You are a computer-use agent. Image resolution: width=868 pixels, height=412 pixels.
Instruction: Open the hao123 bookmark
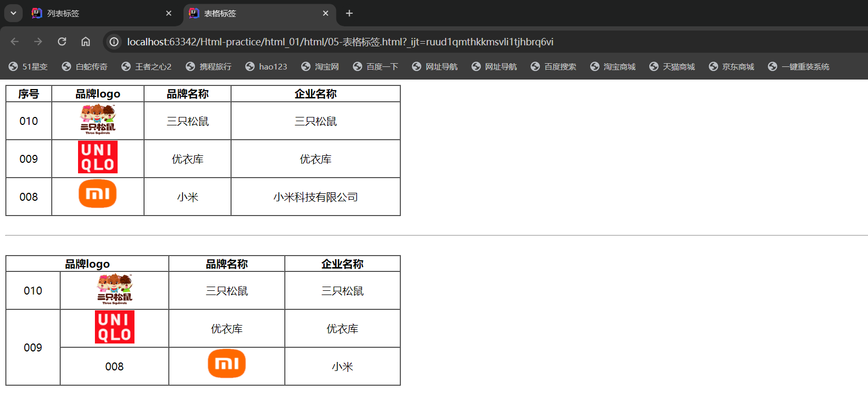(266, 66)
